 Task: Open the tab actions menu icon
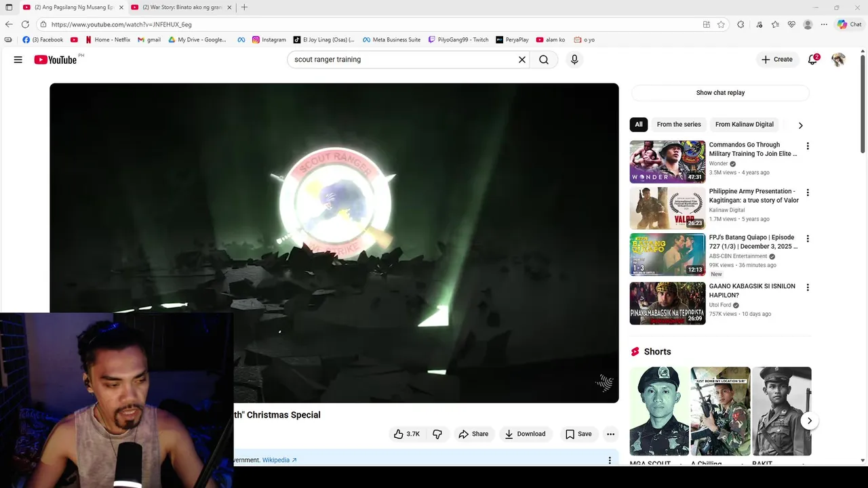point(9,7)
